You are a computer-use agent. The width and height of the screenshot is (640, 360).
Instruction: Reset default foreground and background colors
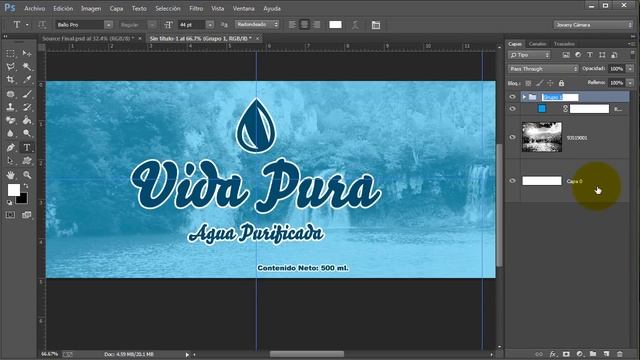pos(10,202)
